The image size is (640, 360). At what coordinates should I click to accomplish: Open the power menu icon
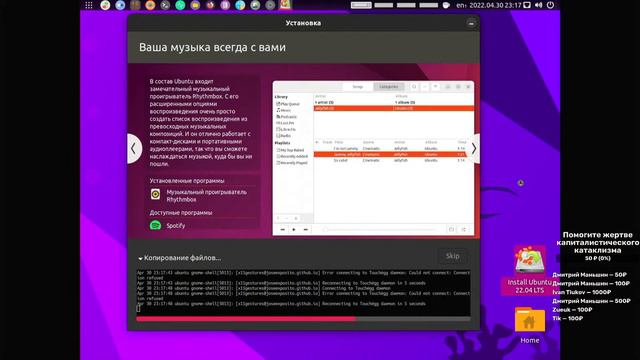(x=550, y=5)
